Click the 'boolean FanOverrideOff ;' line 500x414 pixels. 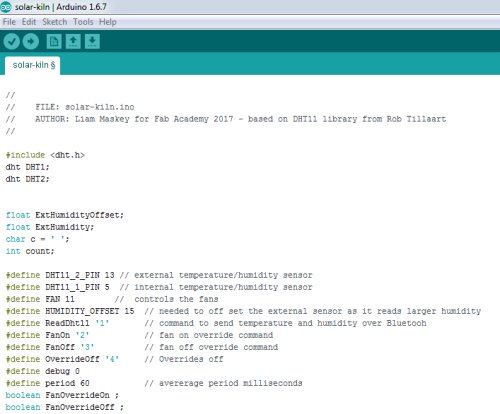click(65, 407)
